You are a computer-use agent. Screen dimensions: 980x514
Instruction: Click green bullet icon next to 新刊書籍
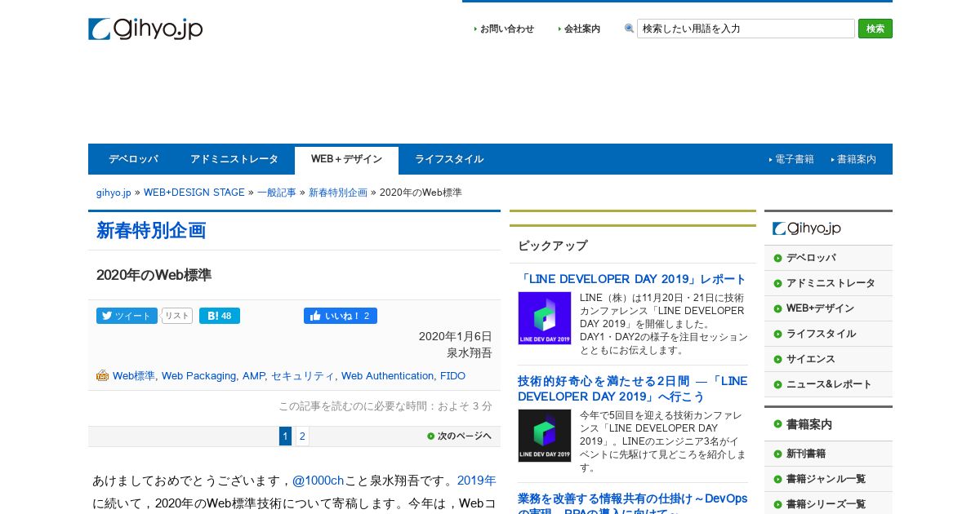pyautogui.click(x=777, y=454)
